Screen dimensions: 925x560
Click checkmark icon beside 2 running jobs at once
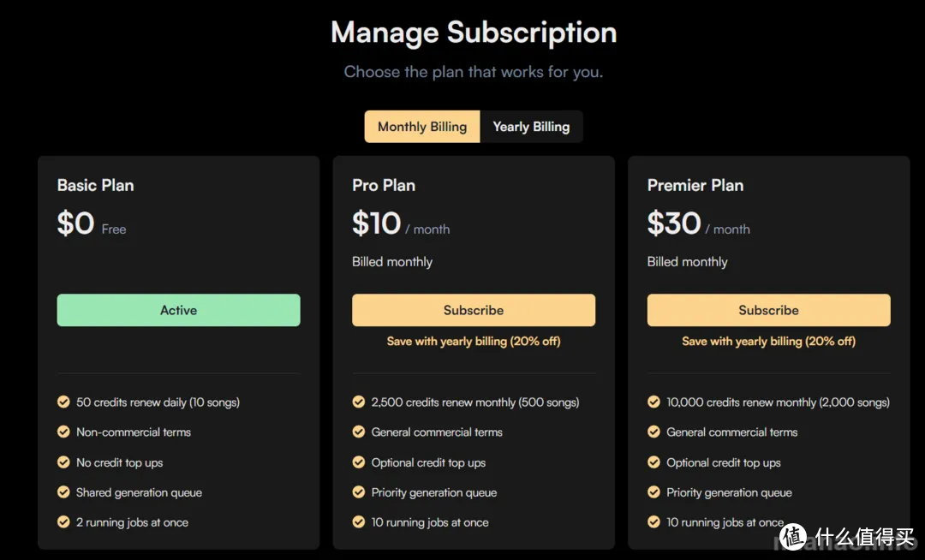pyautogui.click(x=63, y=522)
